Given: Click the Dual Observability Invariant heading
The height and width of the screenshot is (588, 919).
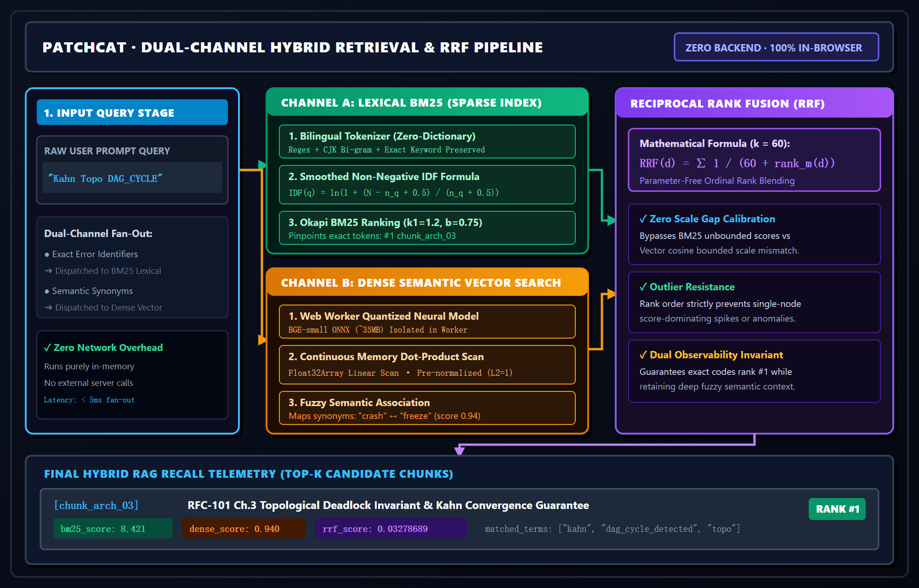Looking at the screenshot, I should [711, 355].
